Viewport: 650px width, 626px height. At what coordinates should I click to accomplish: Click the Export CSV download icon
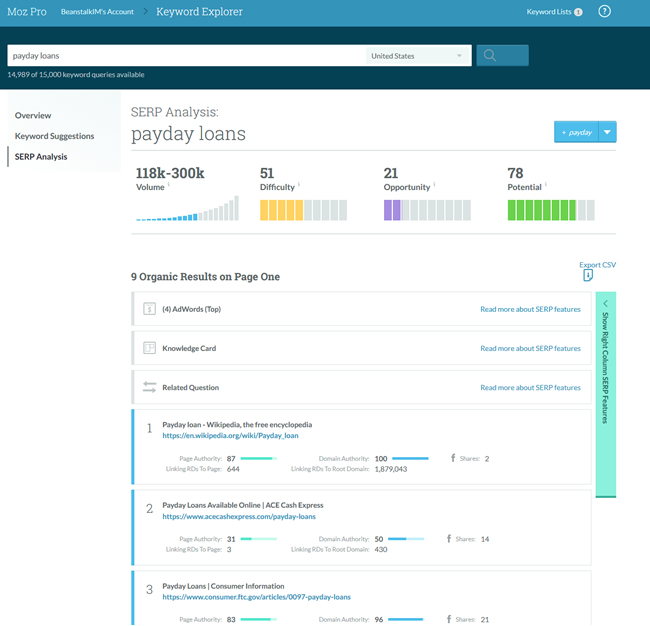pyautogui.click(x=588, y=275)
